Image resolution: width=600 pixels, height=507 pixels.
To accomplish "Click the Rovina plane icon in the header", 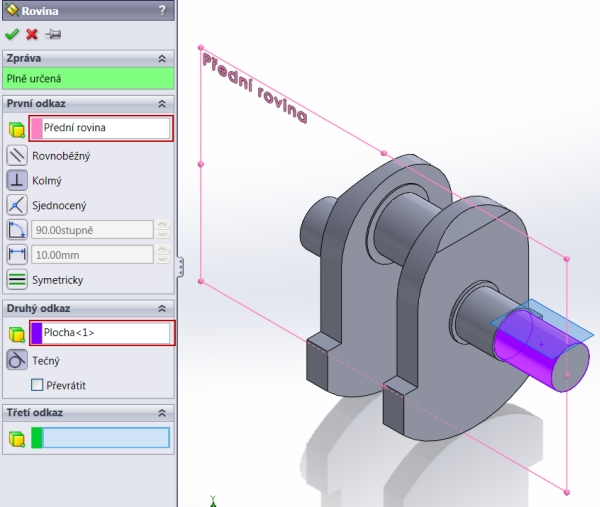I will tap(12, 10).
